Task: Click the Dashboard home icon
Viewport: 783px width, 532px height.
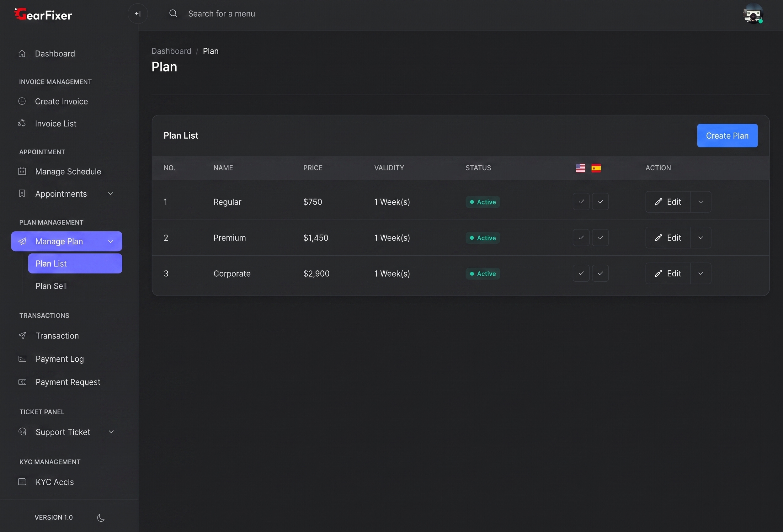Action: click(22, 54)
